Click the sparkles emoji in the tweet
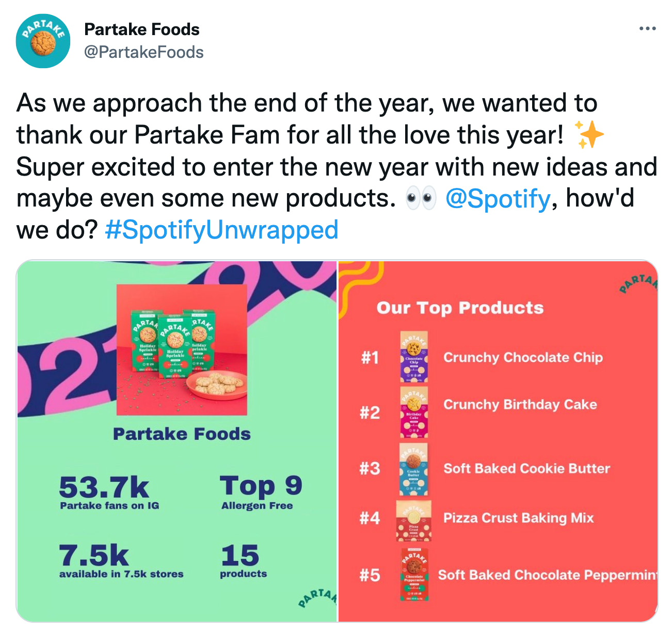The height and width of the screenshot is (632, 672). pyautogui.click(x=589, y=135)
